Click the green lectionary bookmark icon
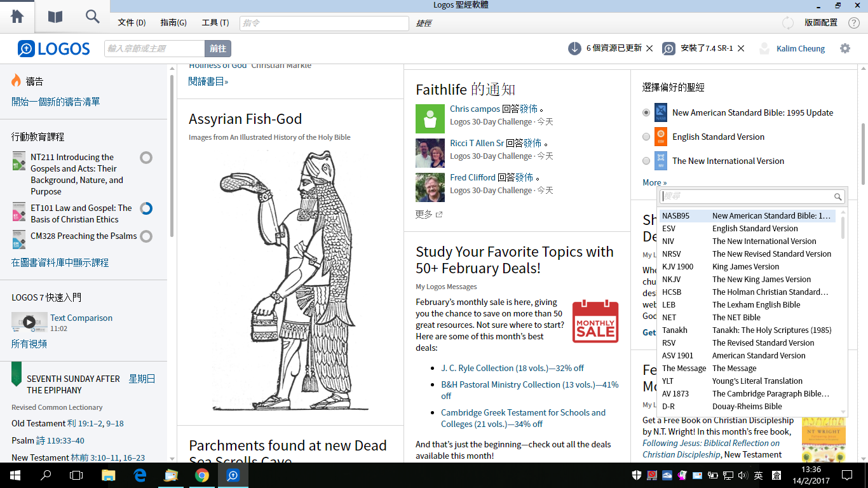Screen dimensions: 868x488 pos(17,374)
